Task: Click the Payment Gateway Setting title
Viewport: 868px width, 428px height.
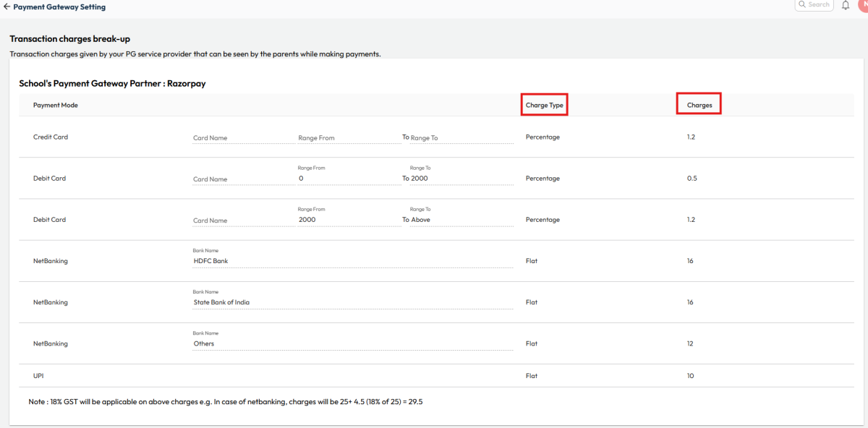Action: point(61,7)
